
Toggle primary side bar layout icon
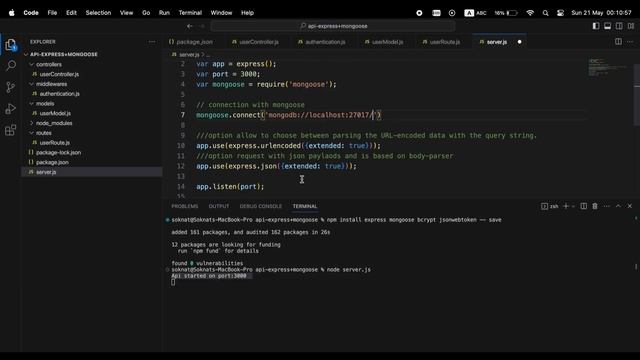pos(596,26)
